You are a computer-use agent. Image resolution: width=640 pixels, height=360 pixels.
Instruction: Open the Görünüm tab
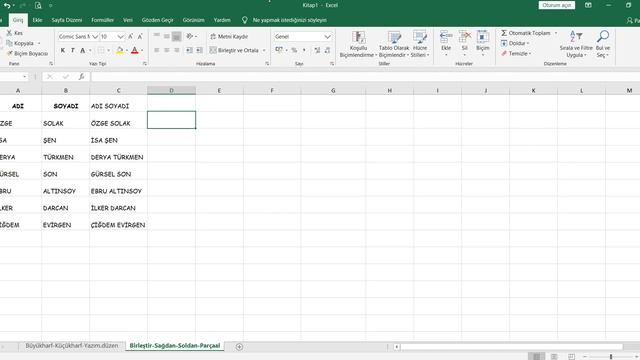pos(193,20)
